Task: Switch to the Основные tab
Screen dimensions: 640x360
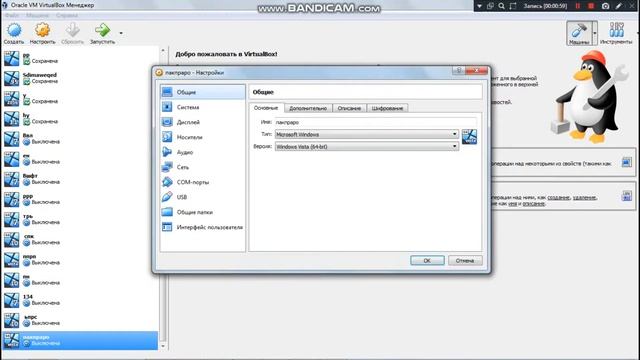Action: (x=266, y=108)
